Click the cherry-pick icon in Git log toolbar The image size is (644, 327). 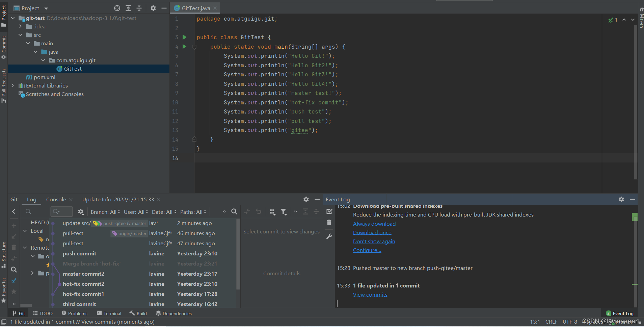pos(247,211)
